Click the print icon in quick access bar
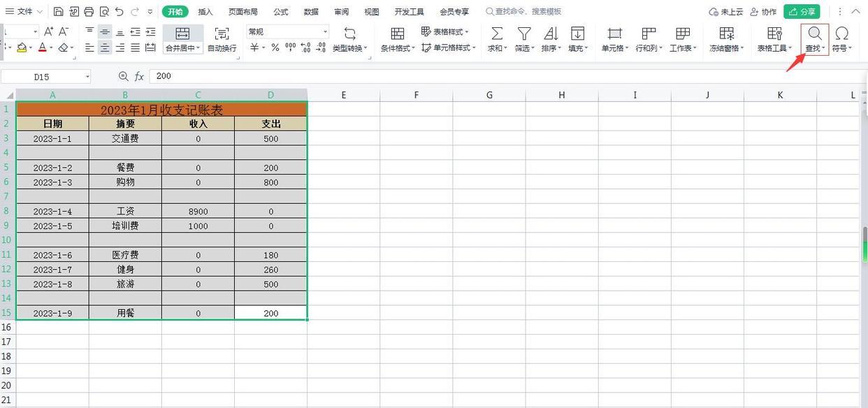Viewport: 868px width, 408px height. [89, 12]
